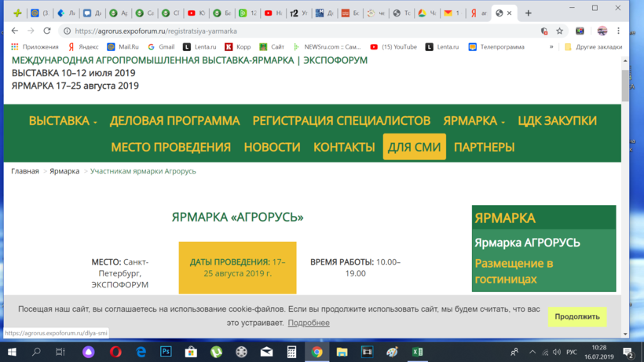The image size is (644, 362).
Task: Switch to the t2 browser tab
Action: click(298, 13)
